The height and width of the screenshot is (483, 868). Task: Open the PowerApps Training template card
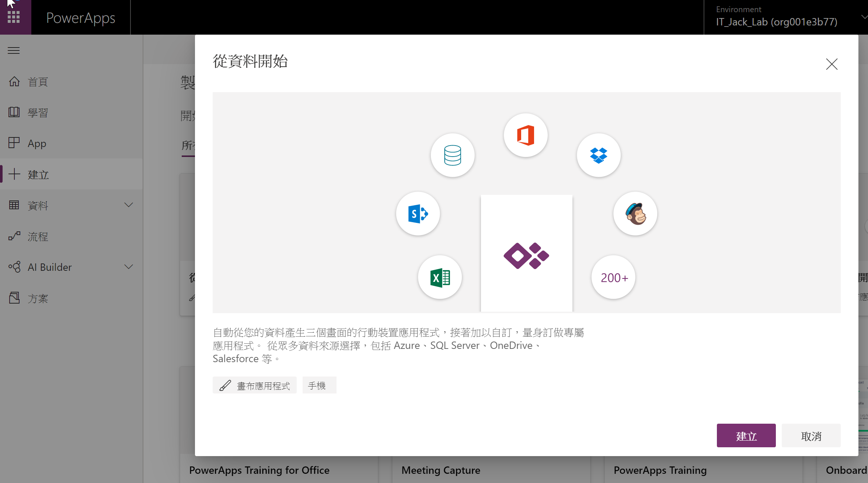(x=660, y=470)
